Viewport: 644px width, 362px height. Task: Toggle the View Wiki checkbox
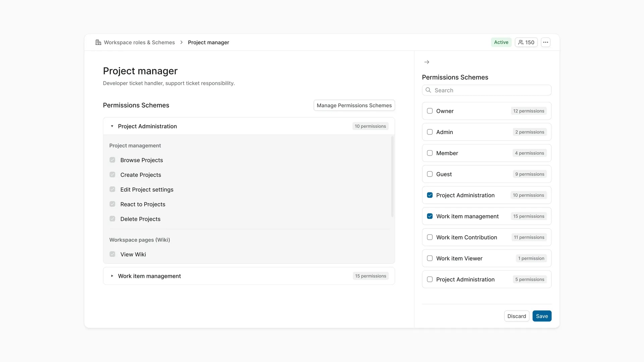pos(112,254)
